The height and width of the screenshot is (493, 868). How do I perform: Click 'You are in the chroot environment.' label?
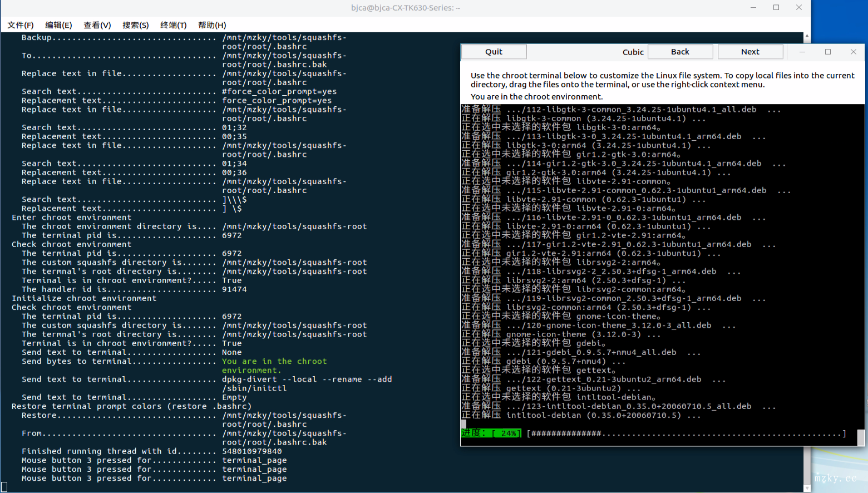(536, 97)
